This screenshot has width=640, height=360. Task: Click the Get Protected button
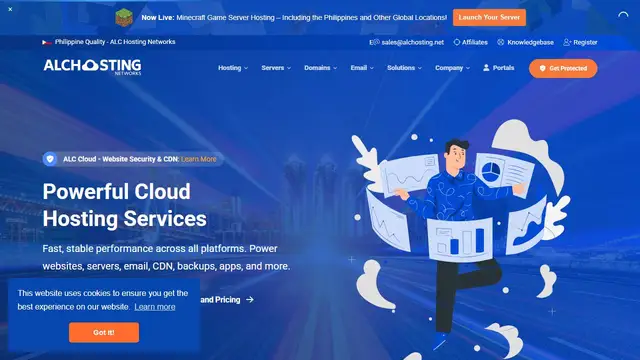tap(563, 68)
